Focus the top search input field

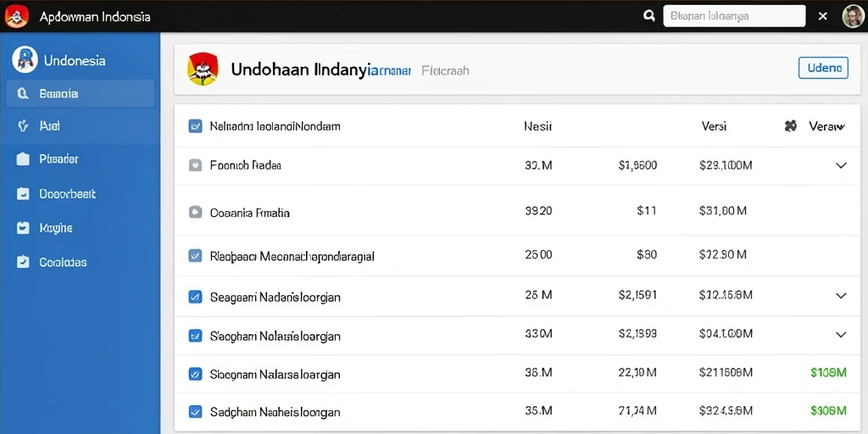[x=734, y=16]
